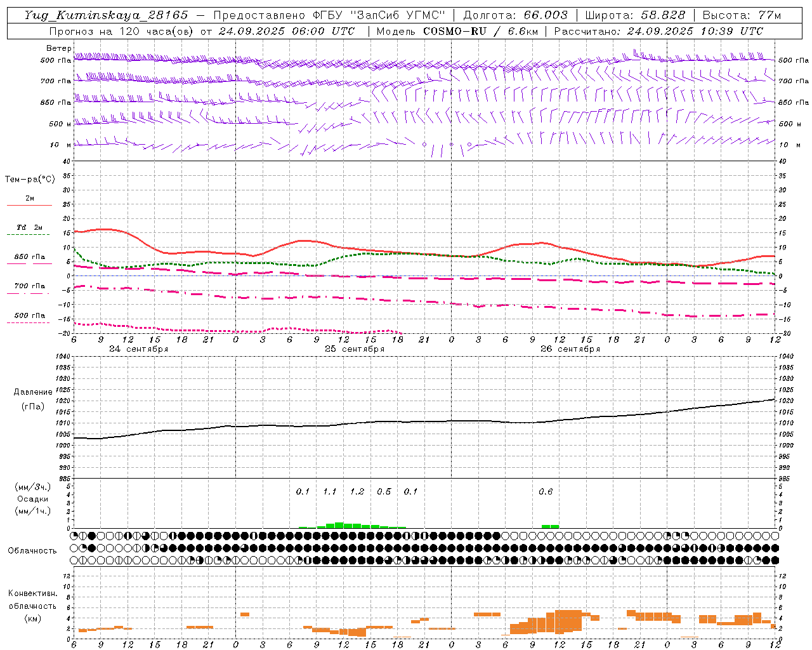Click the computed time 24.09.2025 10:39 UTC
This screenshot has width=812, height=650.
[x=695, y=31]
